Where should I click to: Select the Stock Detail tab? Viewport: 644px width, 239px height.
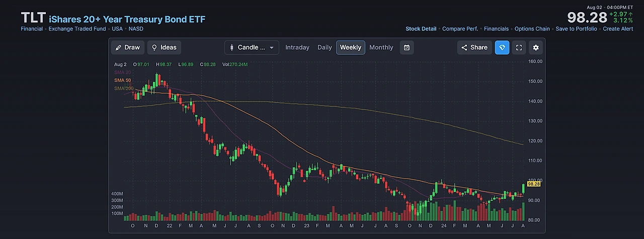421,29
